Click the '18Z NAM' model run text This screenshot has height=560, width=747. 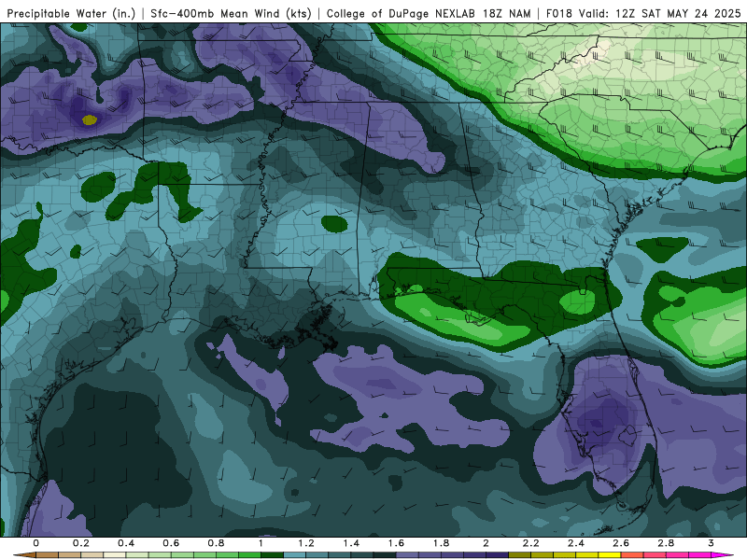tap(505, 14)
